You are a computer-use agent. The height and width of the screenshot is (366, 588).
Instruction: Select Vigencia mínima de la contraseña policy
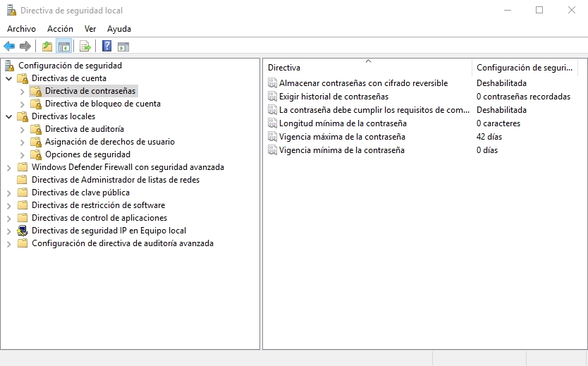point(342,150)
